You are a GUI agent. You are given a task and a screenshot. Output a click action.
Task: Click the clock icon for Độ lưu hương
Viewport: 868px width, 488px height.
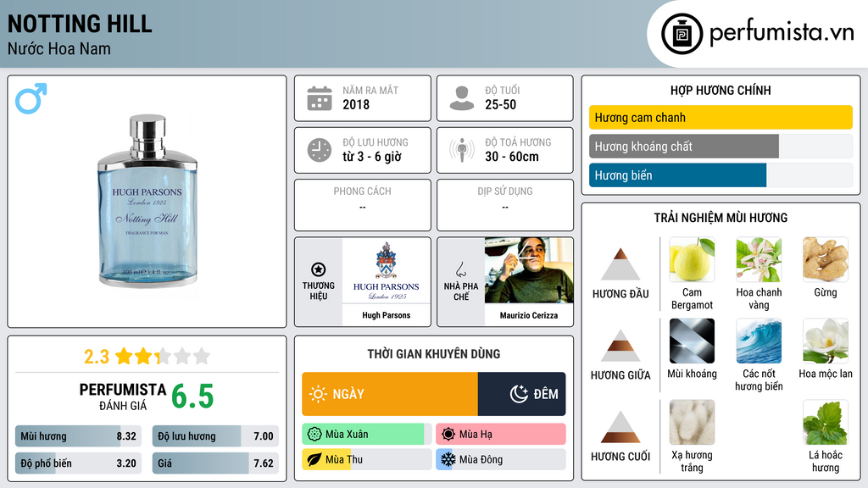[320, 150]
